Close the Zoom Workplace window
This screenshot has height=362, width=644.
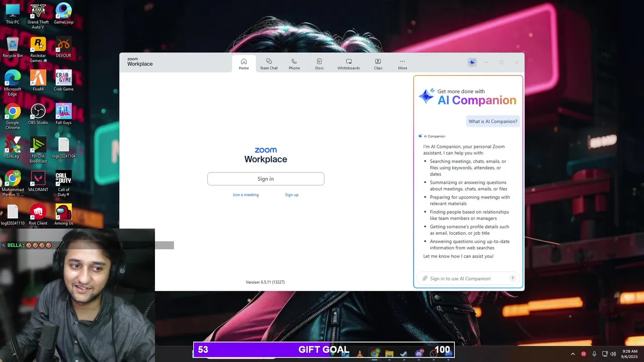[517, 62]
